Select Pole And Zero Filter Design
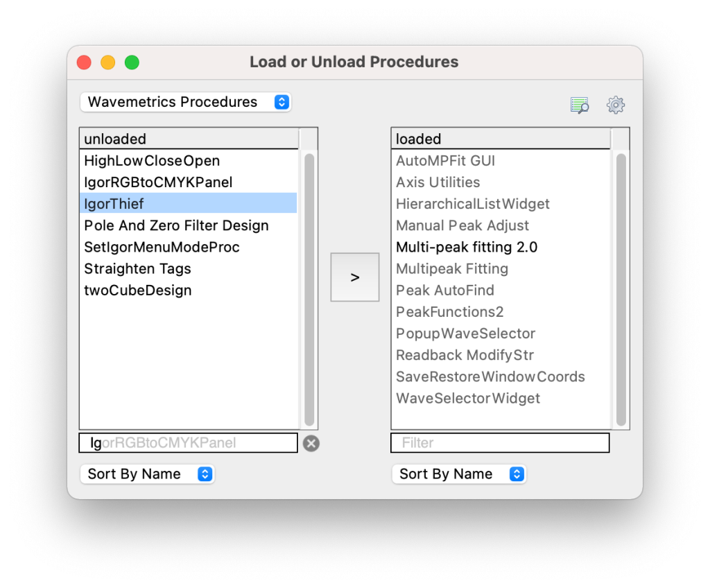 coord(189,225)
